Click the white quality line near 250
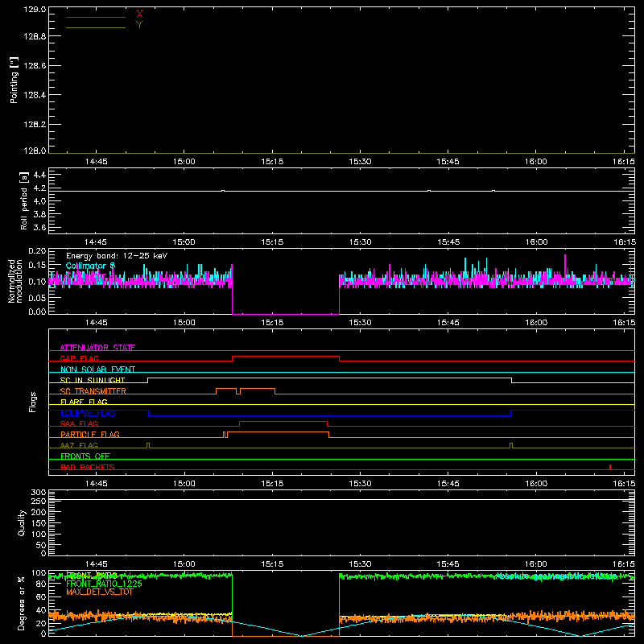 pos(341,499)
